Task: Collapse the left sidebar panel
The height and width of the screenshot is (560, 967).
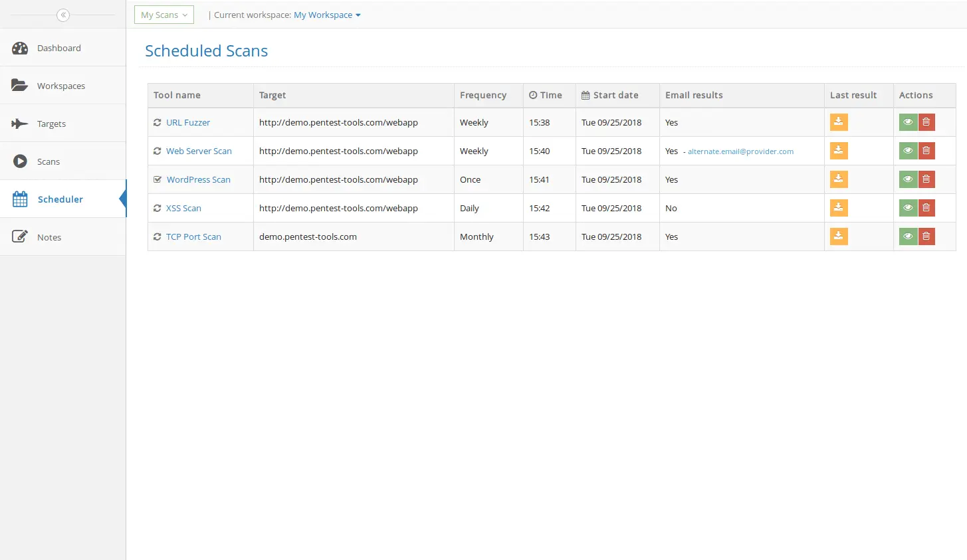Action: click(x=62, y=15)
